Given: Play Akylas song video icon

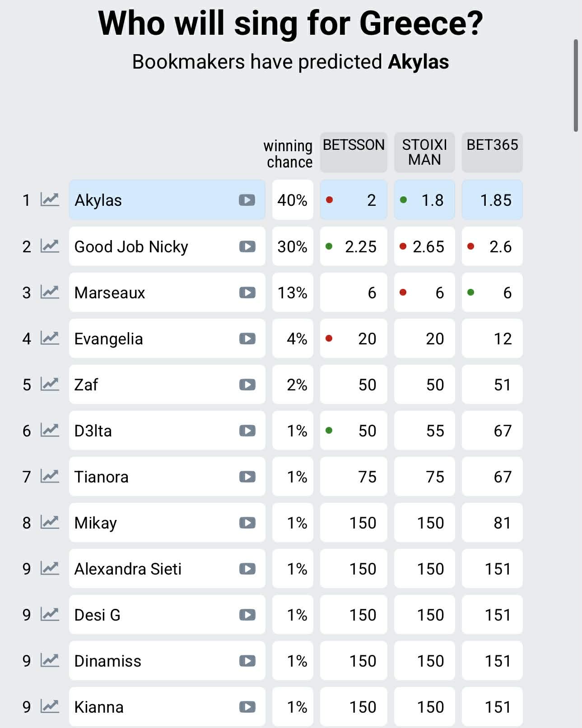Looking at the screenshot, I should [247, 200].
